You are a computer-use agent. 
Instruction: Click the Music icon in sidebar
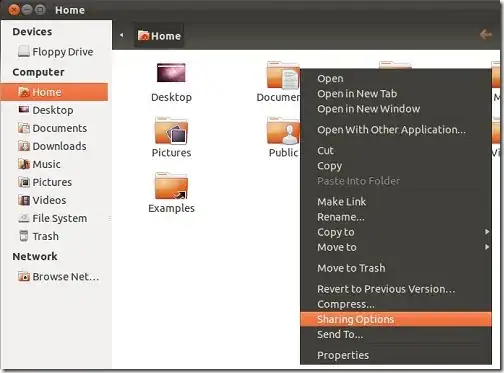(24, 164)
